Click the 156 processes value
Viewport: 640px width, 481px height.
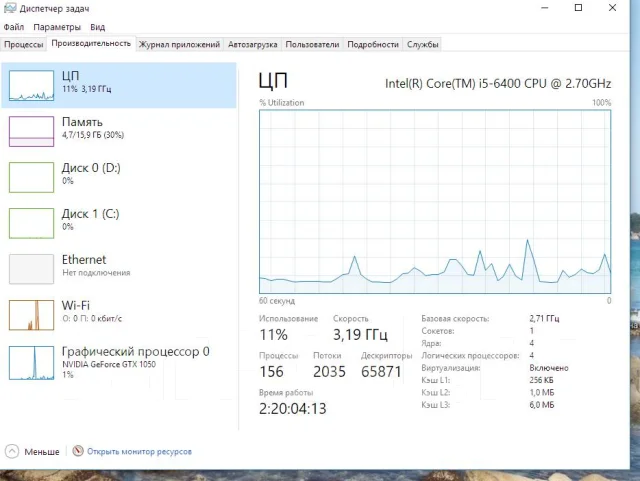coord(271,372)
